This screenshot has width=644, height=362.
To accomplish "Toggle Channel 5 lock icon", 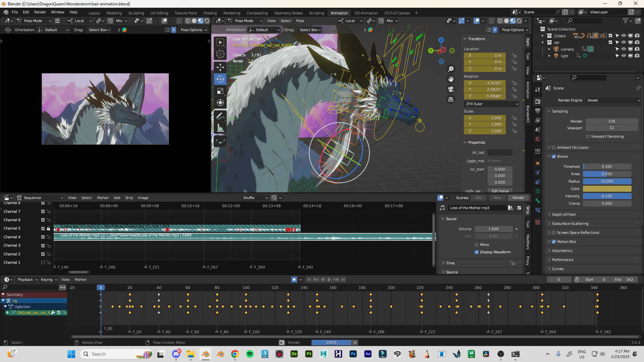I will [49, 229].
